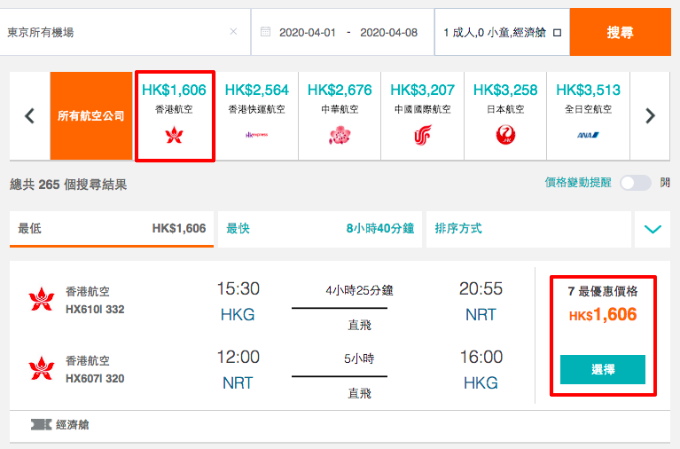Choose the China Airlines plum blossom logo

(x=340, y=135)
